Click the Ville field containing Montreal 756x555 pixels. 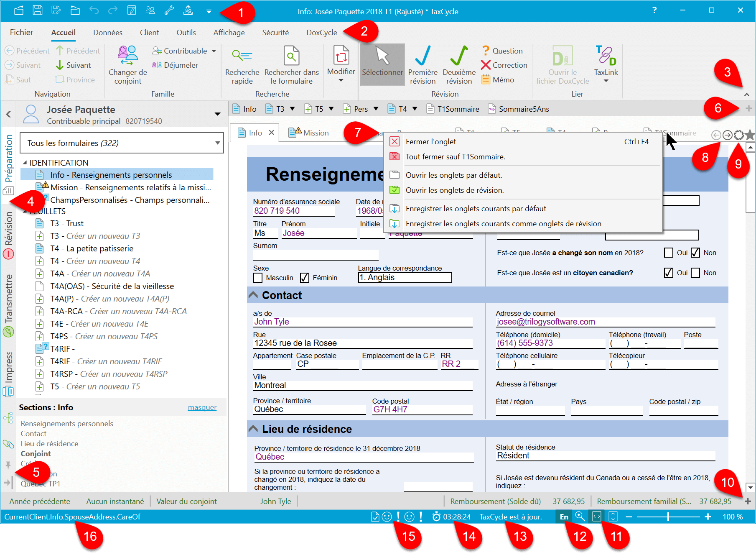point(363,385)
